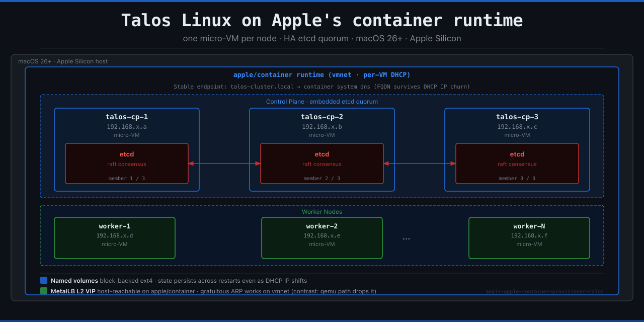Screen dimensions: 644x322
Task: Click 'member 1 / 3' text
Action: tap(127, 179)
